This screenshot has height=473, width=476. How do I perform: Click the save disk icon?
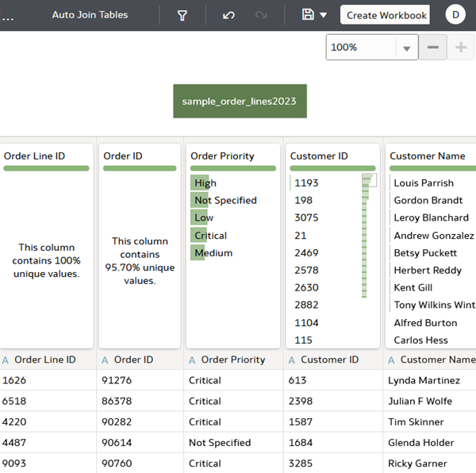[308, 14]
